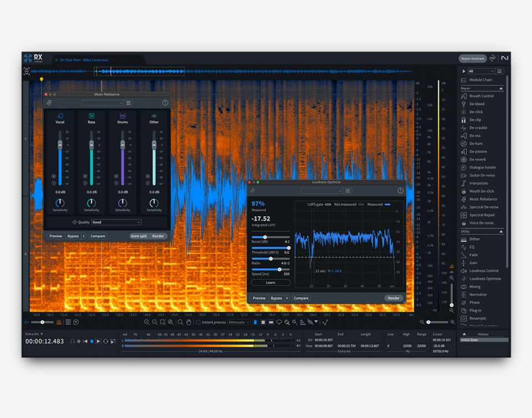Screen dimensions: 532x418
Task: Mute the Vocal stem
Action: coord(54,176)
